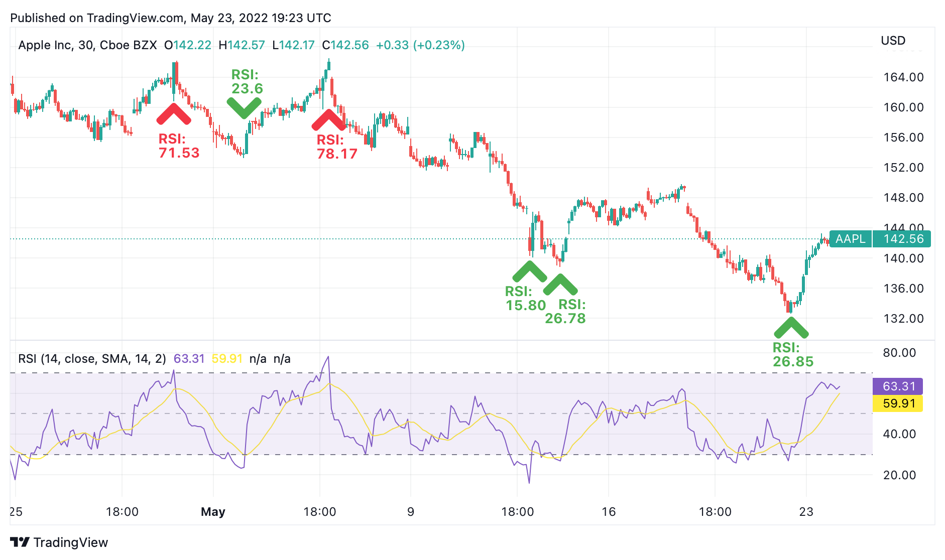This screenshot has width=945, height=560.
Task: Click the RSI (14, close, SMA, 14, 2) legend
Action: click(x=92, y=359)
